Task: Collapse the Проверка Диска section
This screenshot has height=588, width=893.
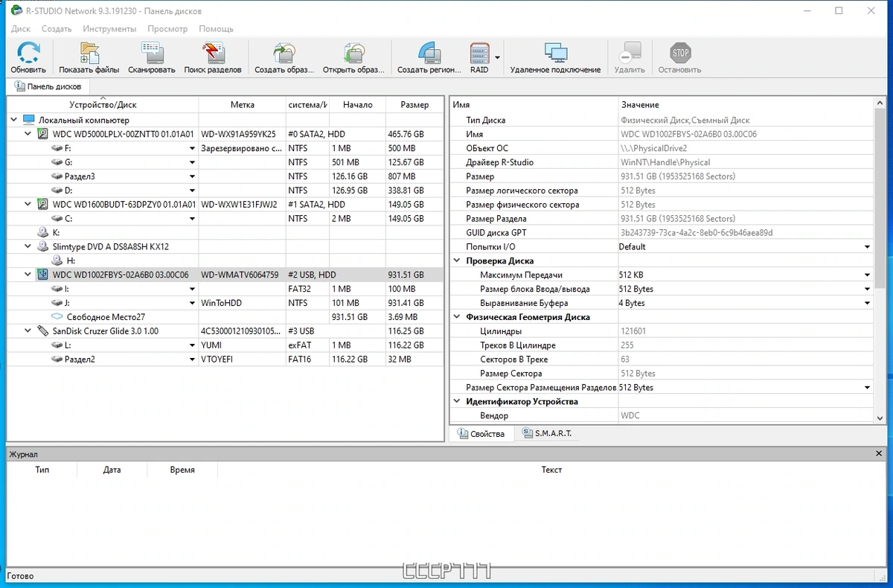Action: click(x=457, y=261)
